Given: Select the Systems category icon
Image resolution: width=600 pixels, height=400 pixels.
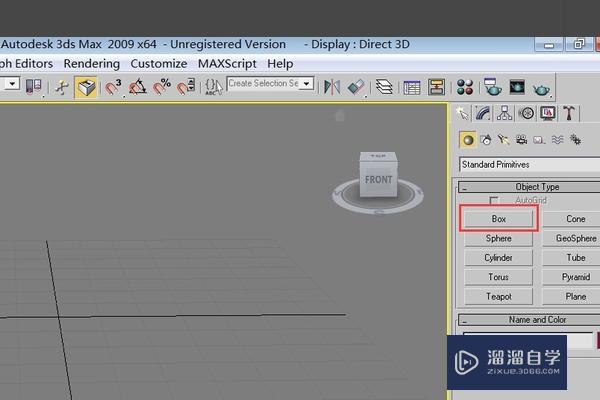Looking at the screenshot, I should click(575, 140).
